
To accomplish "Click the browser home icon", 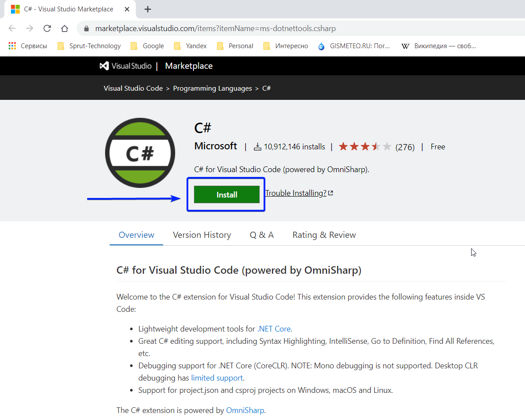I will tap(64, 28).
